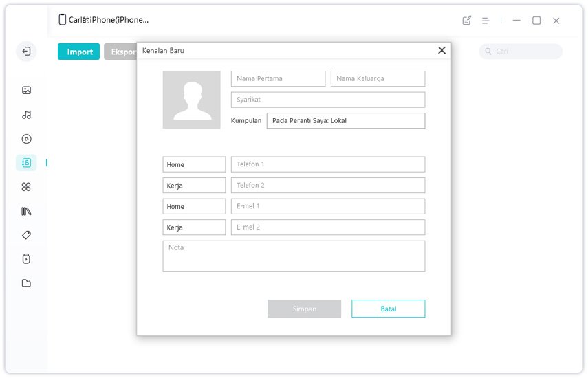Open the file folder icon in sidebar

26,283
